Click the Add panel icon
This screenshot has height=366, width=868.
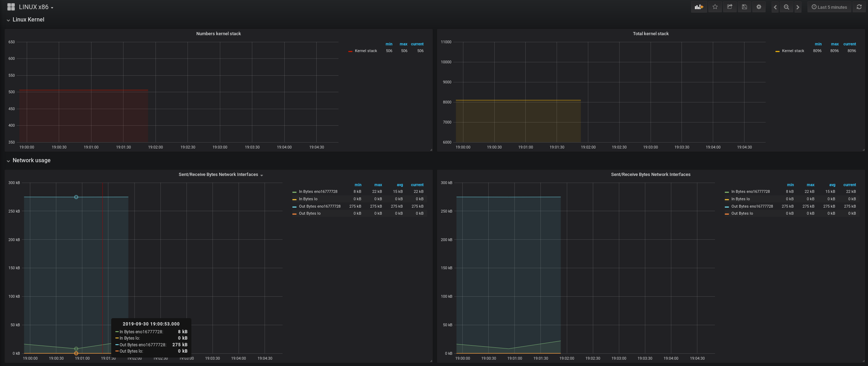(698, 7)
